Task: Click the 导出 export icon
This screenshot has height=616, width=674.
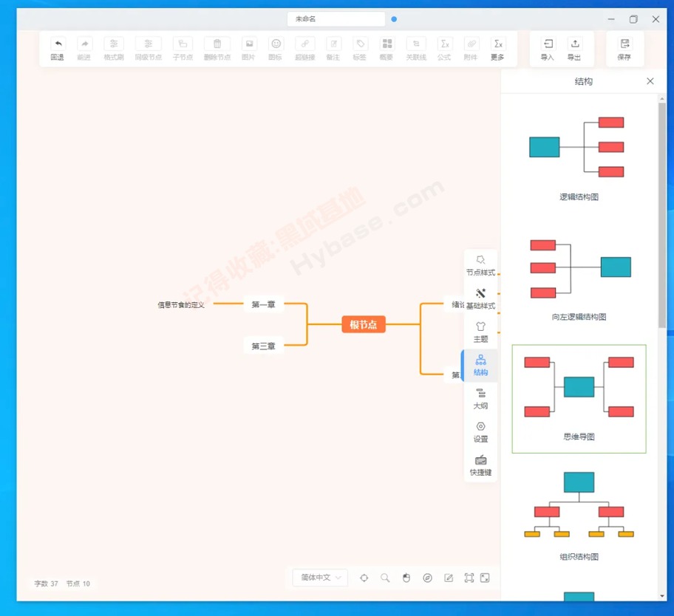Action: tap(575, 44)
